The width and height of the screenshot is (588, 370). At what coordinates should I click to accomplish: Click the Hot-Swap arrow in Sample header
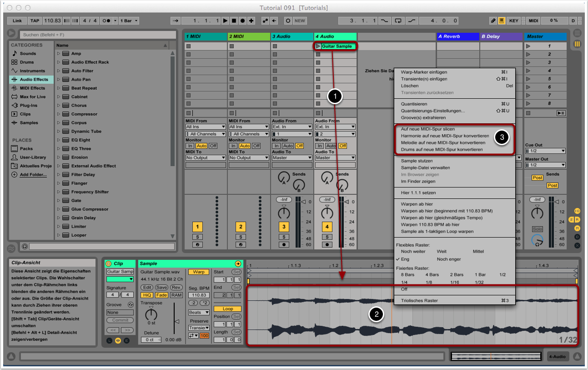238,264
